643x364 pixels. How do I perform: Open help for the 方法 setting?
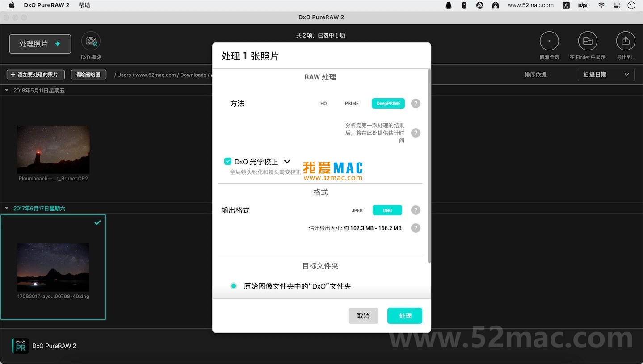pyautogui.click(x=416, y=104)
